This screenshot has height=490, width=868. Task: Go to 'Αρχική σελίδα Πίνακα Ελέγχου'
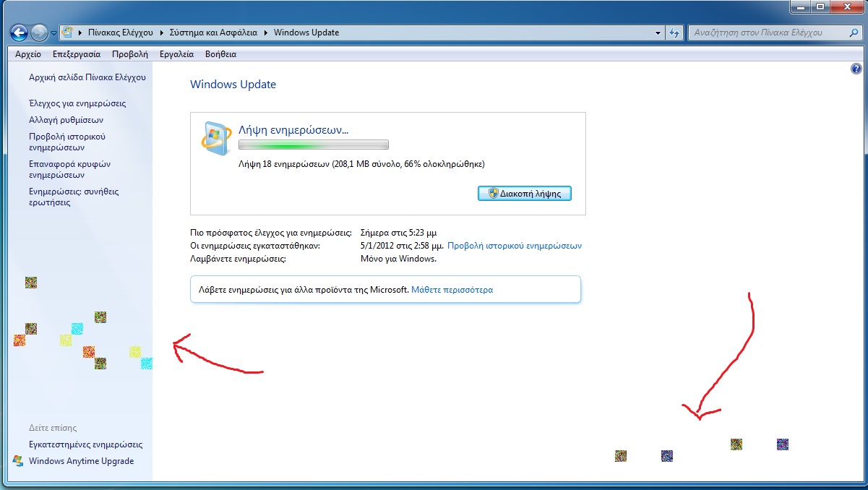[87, 77]
